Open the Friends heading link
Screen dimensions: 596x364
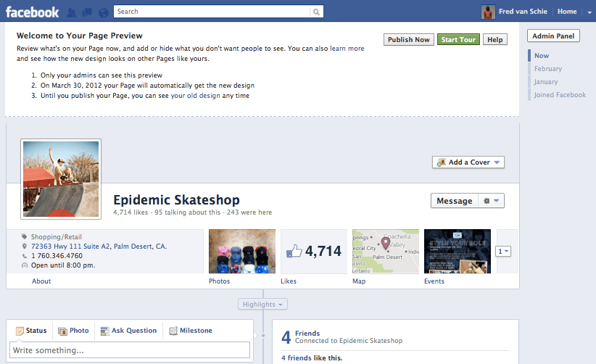click(307, 334)
